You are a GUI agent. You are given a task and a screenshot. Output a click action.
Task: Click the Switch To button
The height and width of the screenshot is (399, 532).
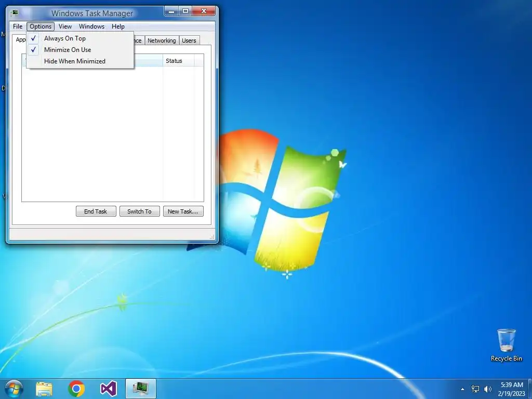pyautogui.click(x=139, y=211)
